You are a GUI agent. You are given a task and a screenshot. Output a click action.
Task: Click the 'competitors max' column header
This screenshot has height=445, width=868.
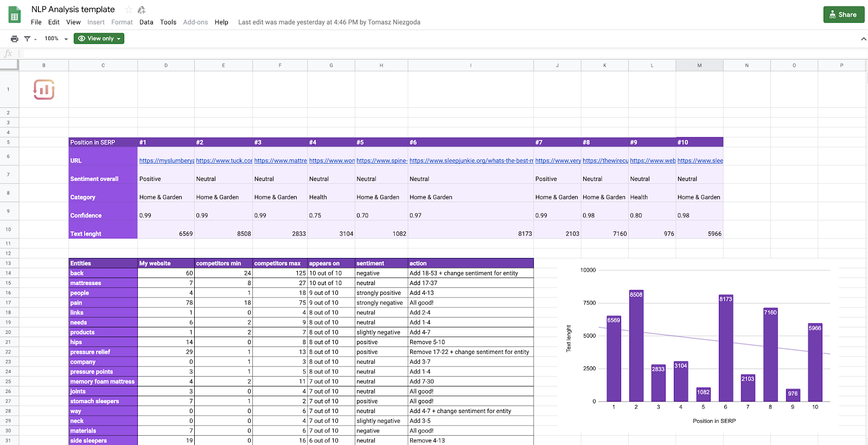click(x=280, y=263)
